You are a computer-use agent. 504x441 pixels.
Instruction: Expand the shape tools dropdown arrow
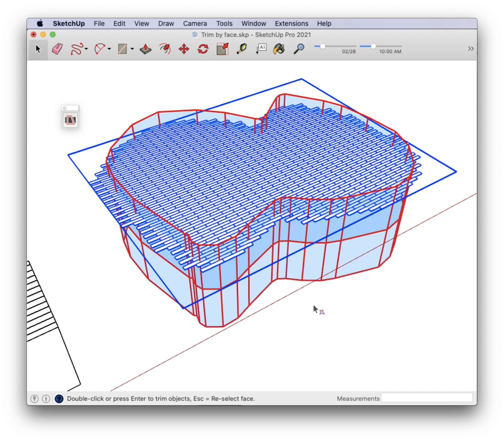pos(132,49)
